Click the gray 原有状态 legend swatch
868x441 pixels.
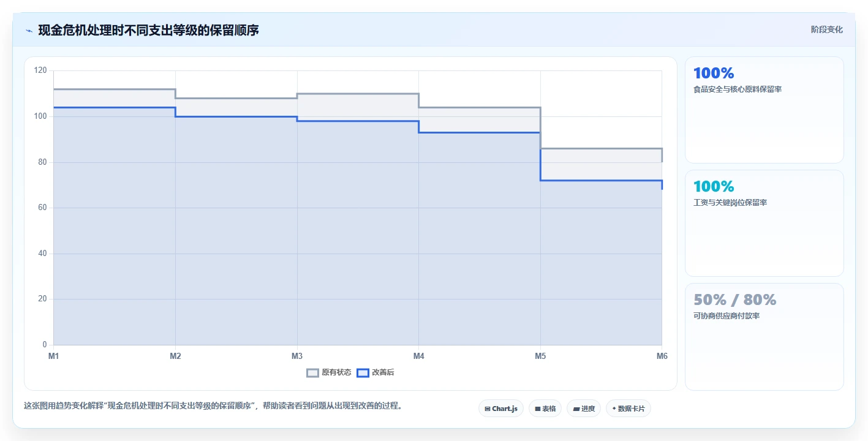[x=312, y=372]
